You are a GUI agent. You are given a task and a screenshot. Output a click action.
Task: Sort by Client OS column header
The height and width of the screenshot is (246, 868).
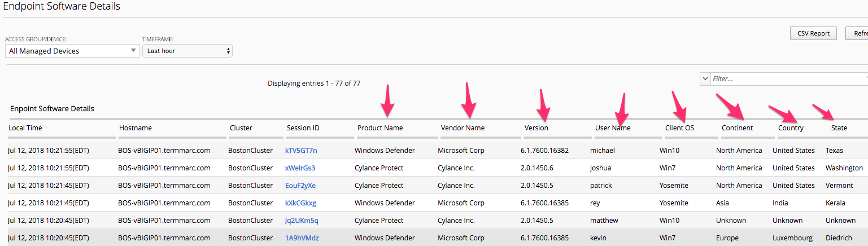click(679, 128)
